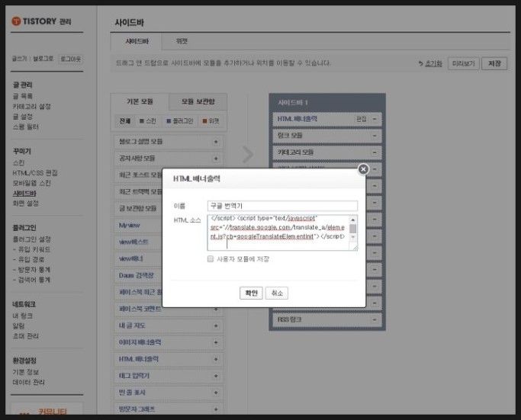The width and height of the screenshot is (521, 420).
Task: Filter modules by 스킨
Action: click(x=148, y=121)
